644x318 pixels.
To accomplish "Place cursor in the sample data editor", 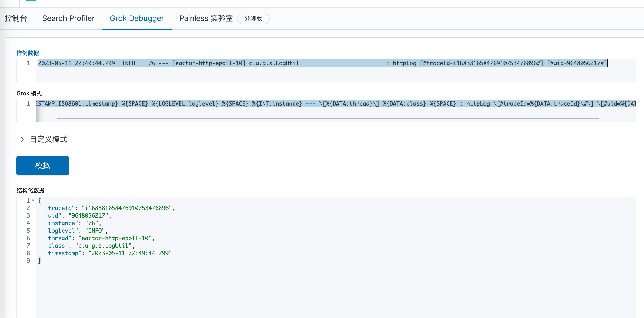I will [x=200, y=63].
